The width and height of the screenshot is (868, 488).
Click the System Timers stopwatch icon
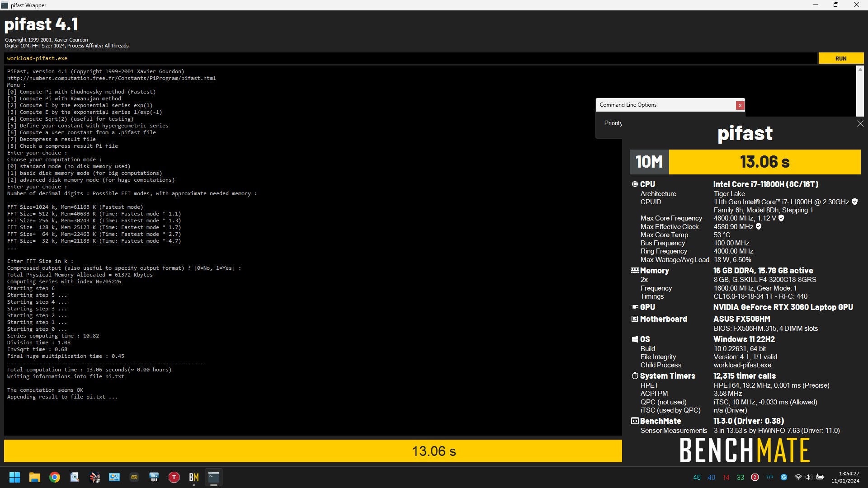tap(635, 376)
